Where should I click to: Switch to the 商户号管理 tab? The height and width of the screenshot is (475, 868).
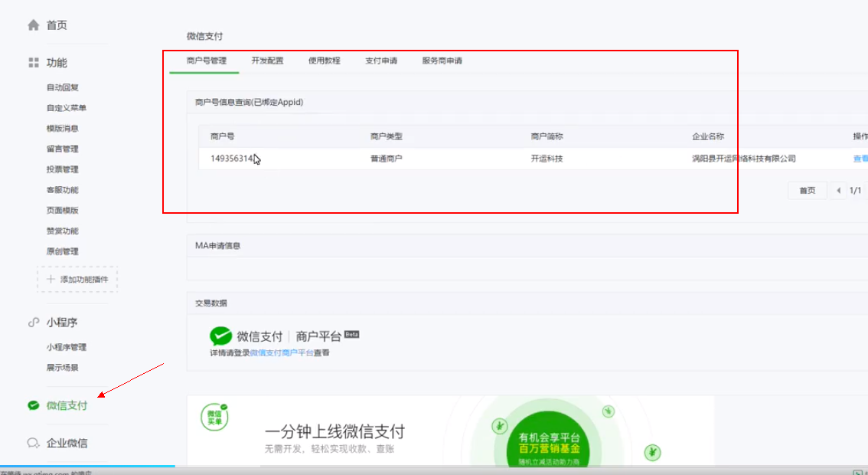tap(207, 61)
